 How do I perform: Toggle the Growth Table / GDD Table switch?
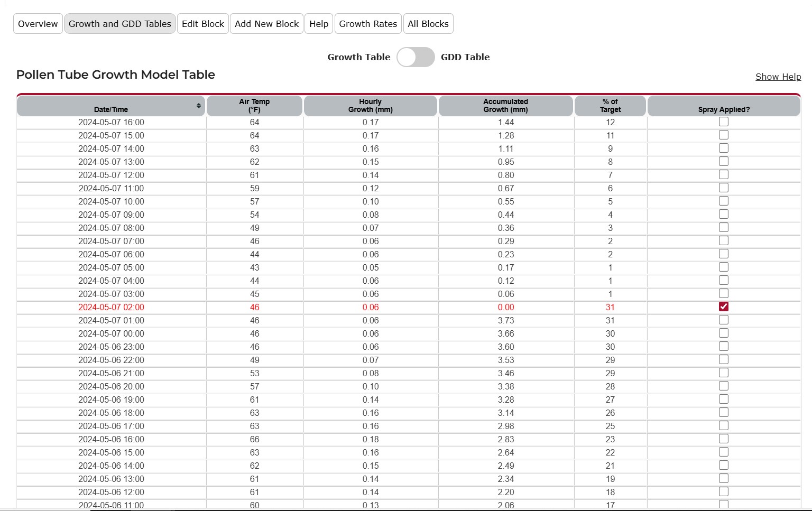coord(416,57)
